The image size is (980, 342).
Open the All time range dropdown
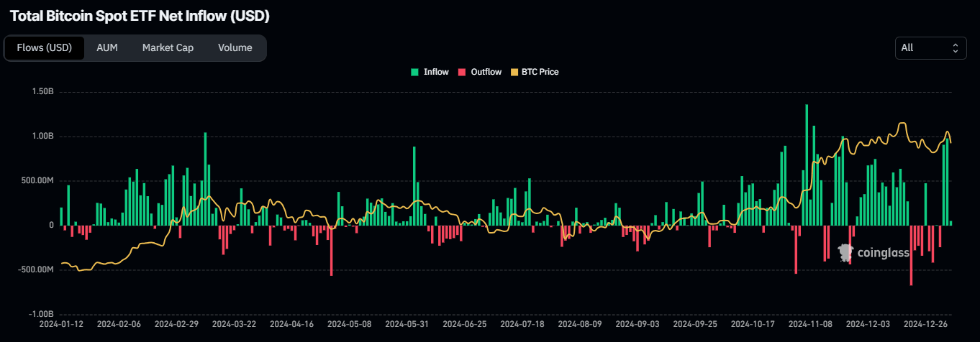pos(930,48)
